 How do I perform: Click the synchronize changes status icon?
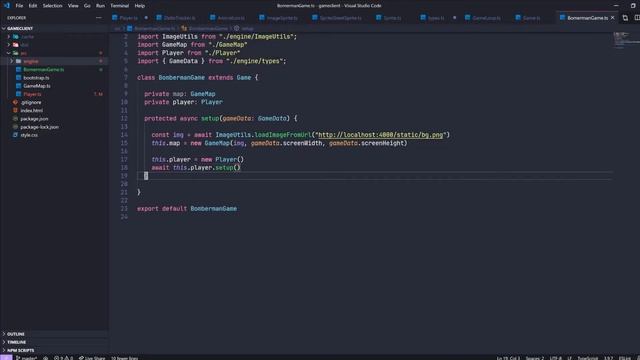tap(46, 358)
